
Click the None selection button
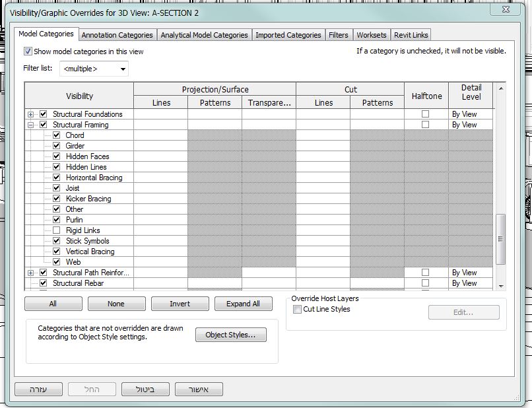click(116, 304)
